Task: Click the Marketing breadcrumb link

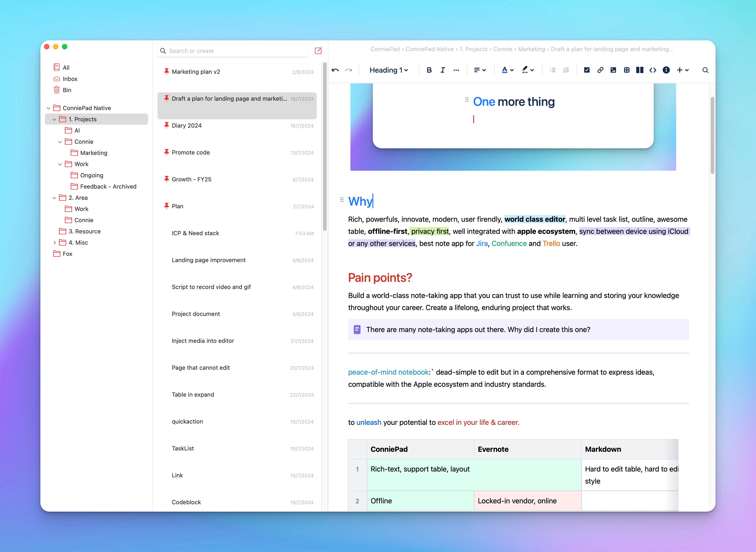Action: 531,49
